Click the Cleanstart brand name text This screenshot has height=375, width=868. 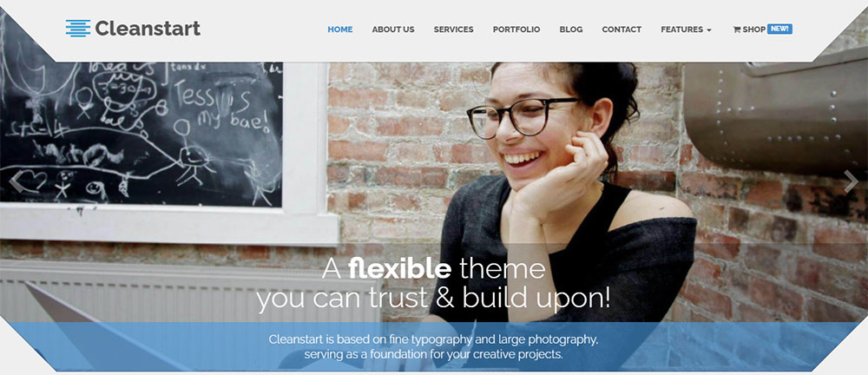tap(148, 29)
